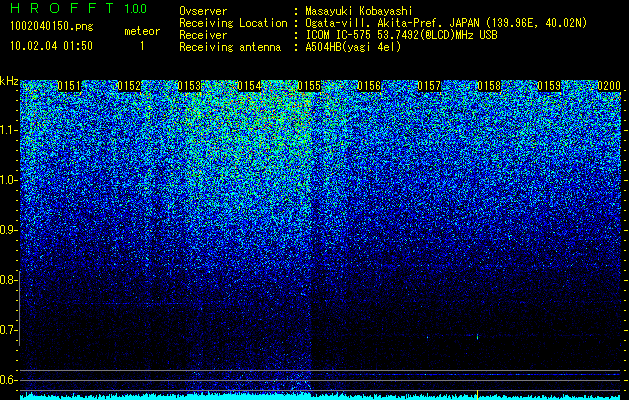This screenshot has height=400, width=629.
Task: Click the 0154 time marker
Action: (249, 86)
